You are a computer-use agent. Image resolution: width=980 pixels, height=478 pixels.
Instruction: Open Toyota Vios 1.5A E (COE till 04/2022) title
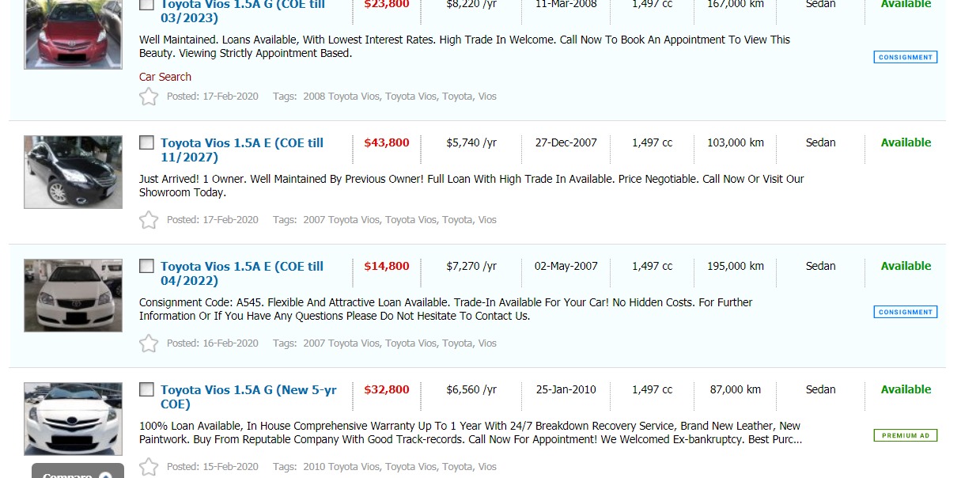click(241, 273)
